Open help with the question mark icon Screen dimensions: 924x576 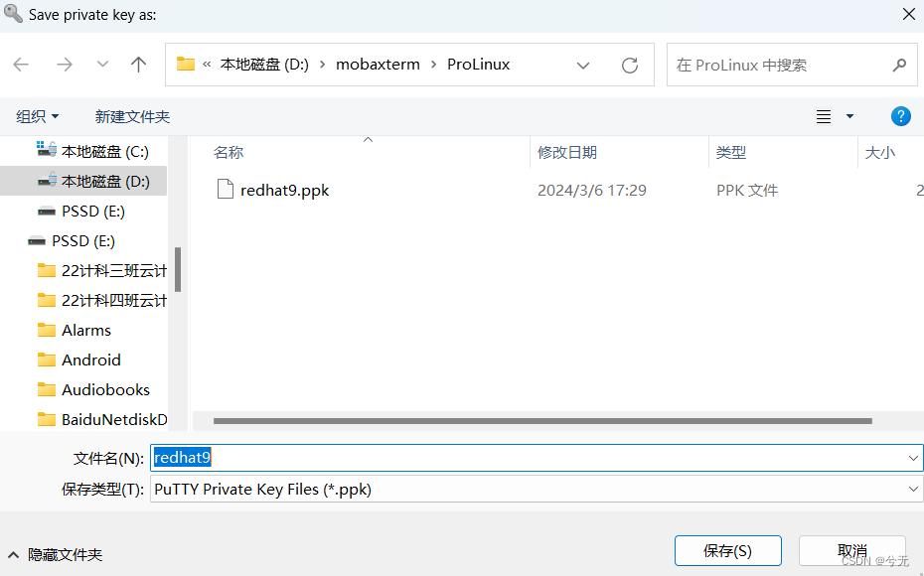tap(900, 116)
